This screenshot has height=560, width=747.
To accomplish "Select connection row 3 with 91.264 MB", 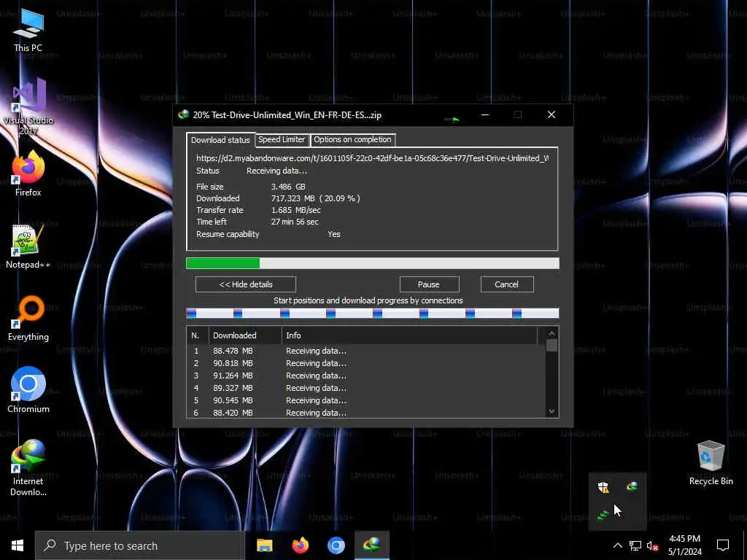I will point(366,376).
